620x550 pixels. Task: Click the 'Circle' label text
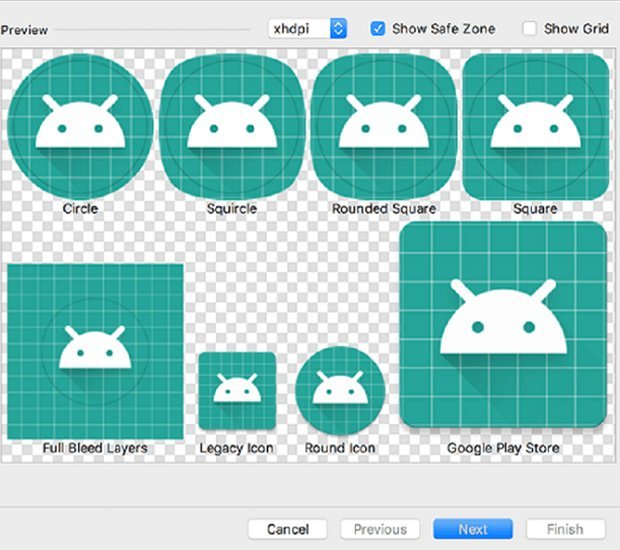click(80, 208)
